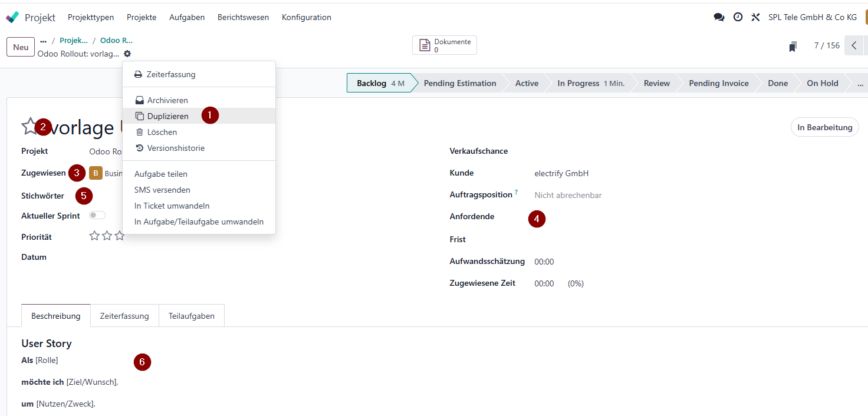Click the 7 / 156 record counter
Image resolution: width=868 pixels, height=416 pixels.
pyautogui.click(x=827, y=45)
